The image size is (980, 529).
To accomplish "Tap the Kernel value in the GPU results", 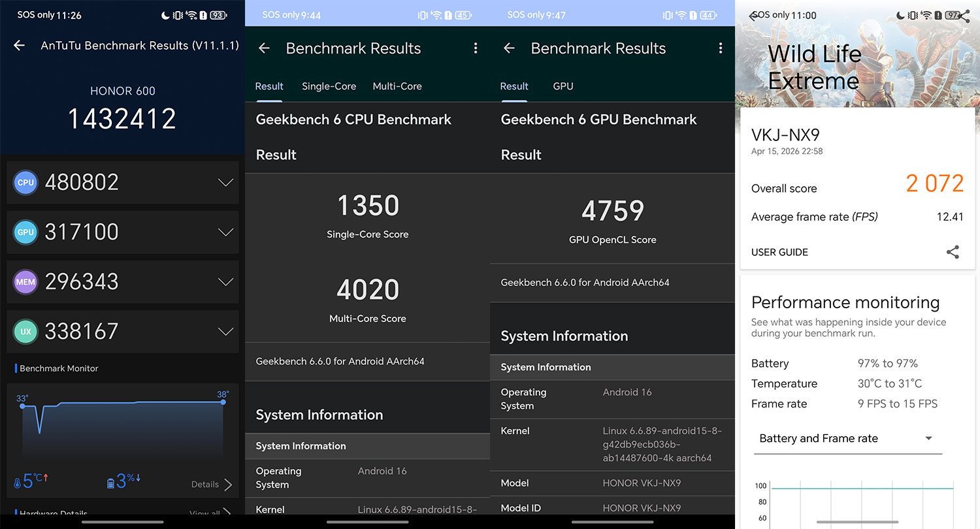I will (x=662, y=444).
